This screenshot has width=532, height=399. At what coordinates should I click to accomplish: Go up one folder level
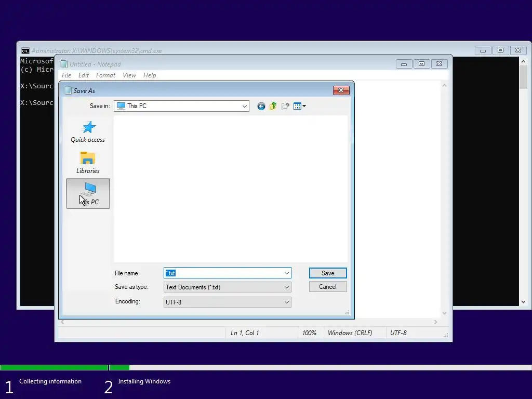(x=273, y=106)
